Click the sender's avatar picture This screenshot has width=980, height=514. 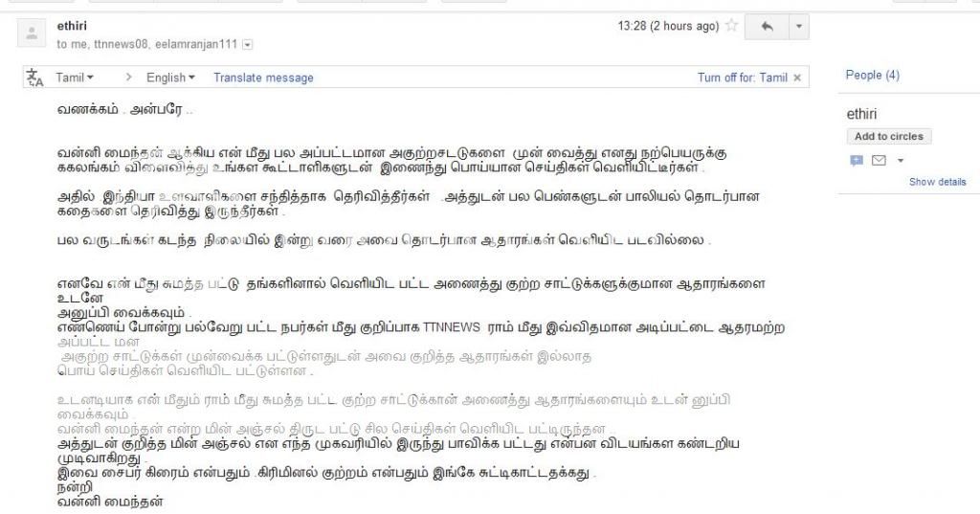click(32, 34)
